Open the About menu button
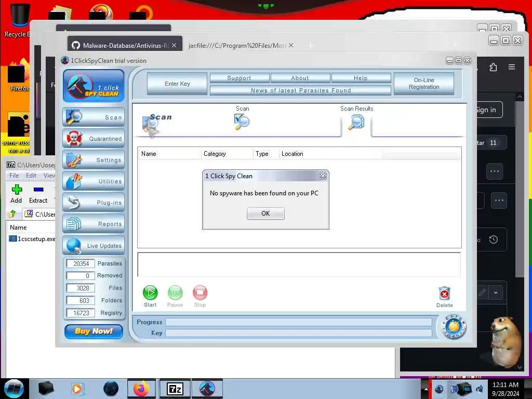Image resolution: width=532 pixels, height=399 pixels. [300, 78]
